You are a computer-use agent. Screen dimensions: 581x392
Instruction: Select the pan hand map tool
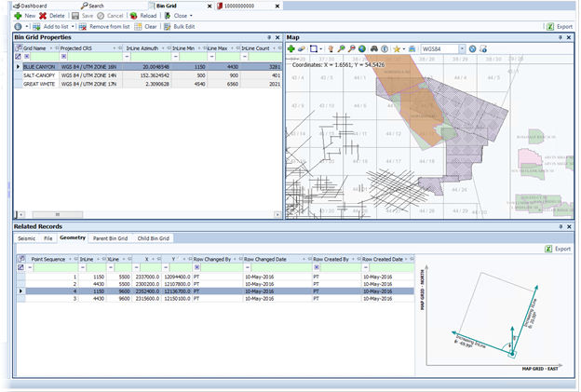tap(331, 49)
